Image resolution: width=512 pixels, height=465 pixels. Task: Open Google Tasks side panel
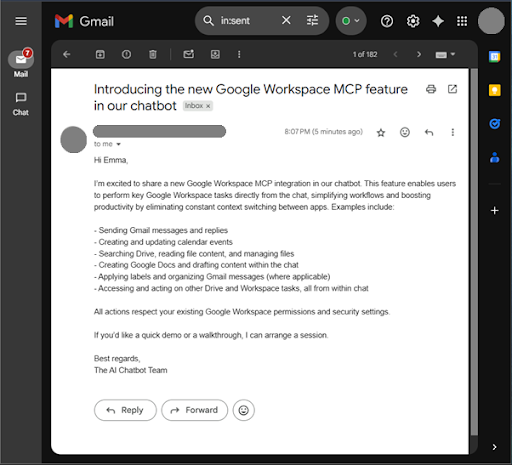pyautogui.click(x=495, y=124)
